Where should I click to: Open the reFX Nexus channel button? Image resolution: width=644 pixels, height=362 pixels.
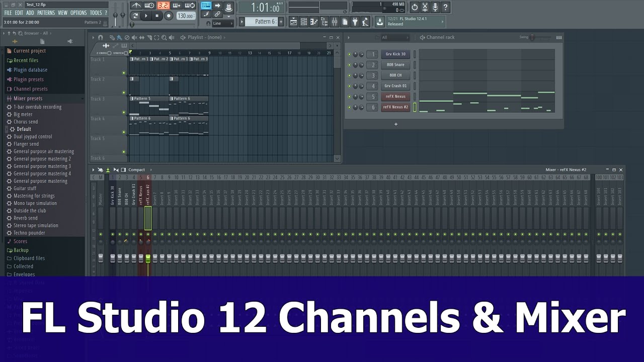(395, 97)
